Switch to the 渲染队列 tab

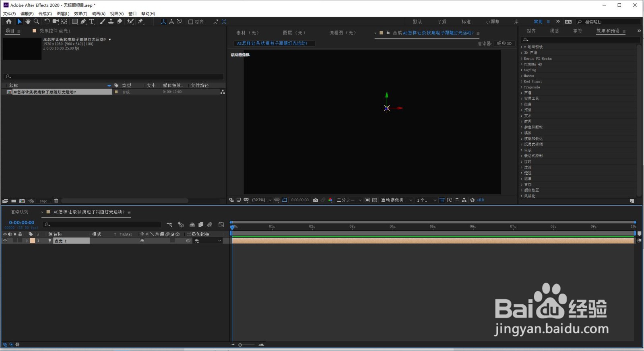coord(19,212)
